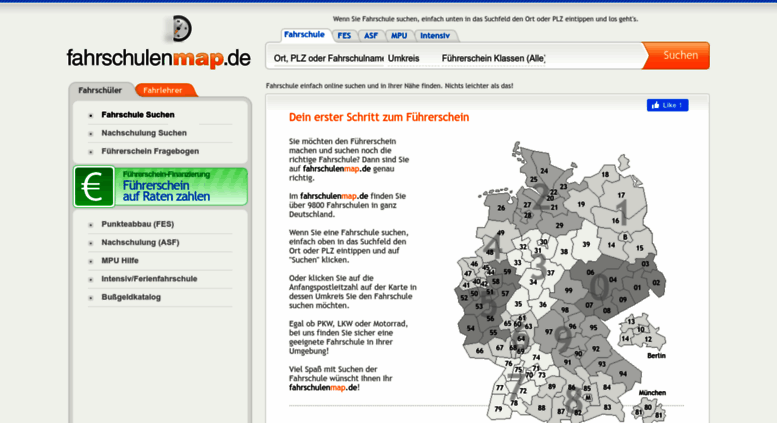The width and height of the screenshot is (777, 423).
Task: Click postal region 17 on the map
Action: 621,195
